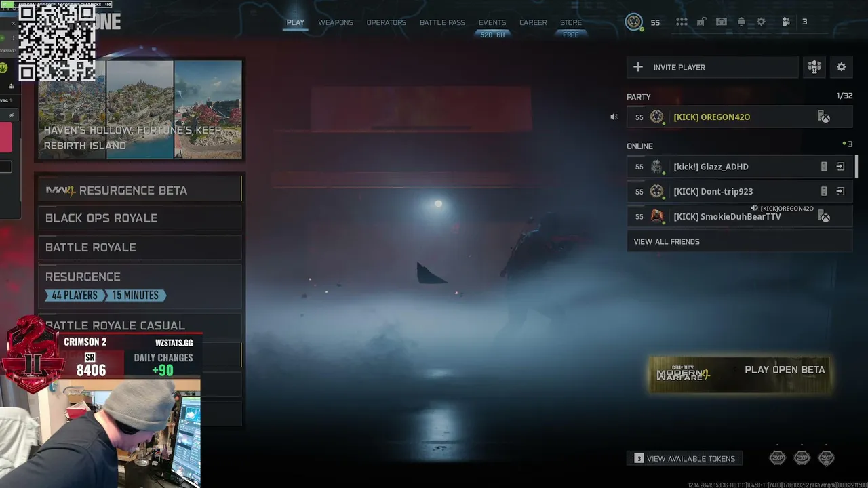Viewport: 868px width, 488px height.
Task: Click the FREE label under Store
Action: click(571, 35)
